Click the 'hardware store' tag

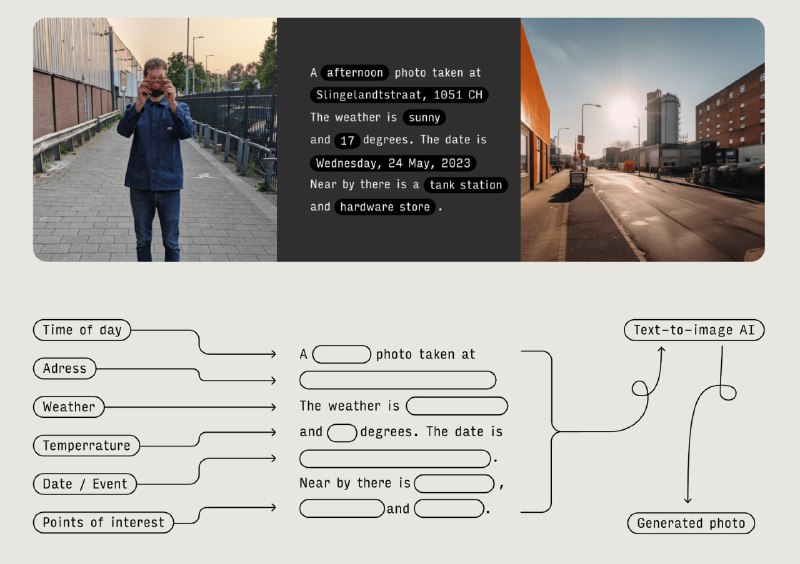point(385,207)
